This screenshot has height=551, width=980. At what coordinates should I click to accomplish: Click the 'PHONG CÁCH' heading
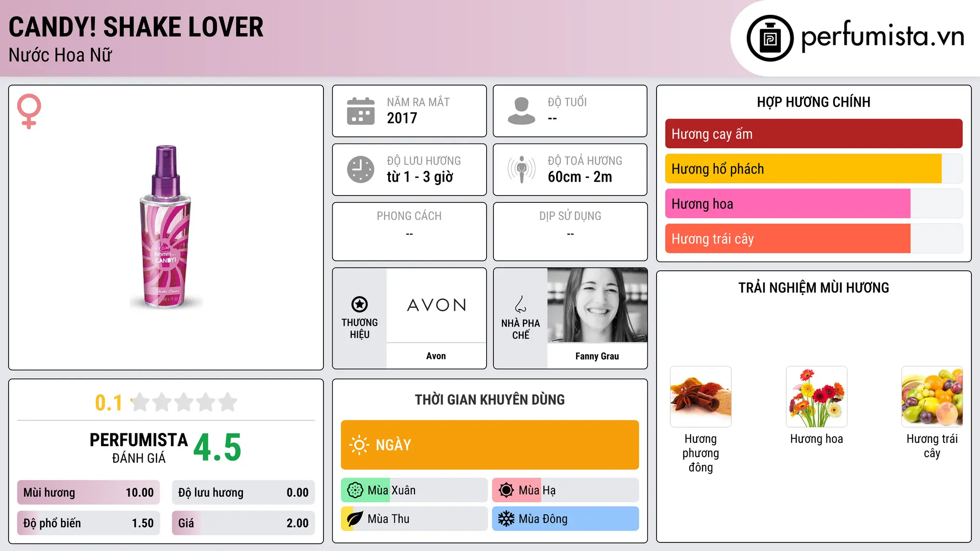409,216
